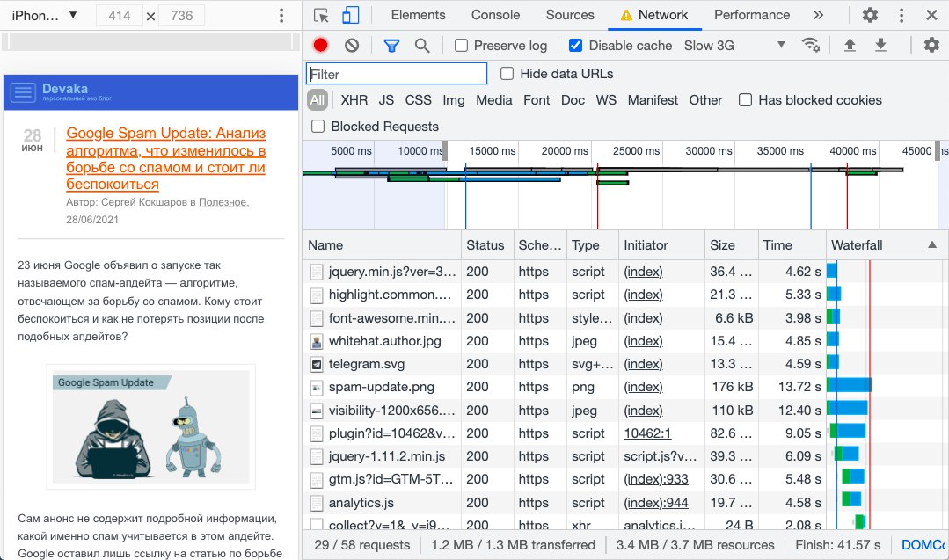
Task: Sort by the Time column header
Action: pyautogui.click(x=792, y=245)
